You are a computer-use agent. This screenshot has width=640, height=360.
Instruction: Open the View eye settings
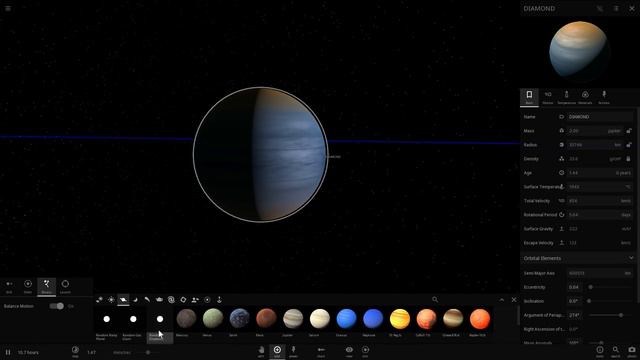click(x=349, y=351)
